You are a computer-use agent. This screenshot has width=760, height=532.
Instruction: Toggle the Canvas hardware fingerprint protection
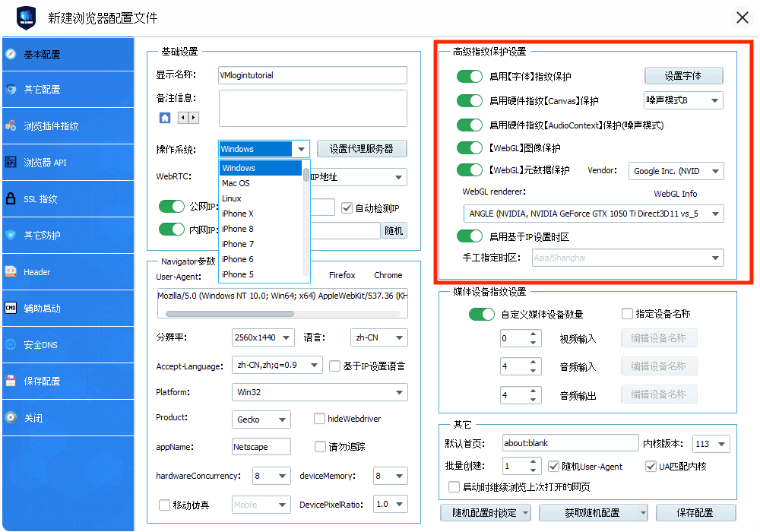[x=469, y=101]
